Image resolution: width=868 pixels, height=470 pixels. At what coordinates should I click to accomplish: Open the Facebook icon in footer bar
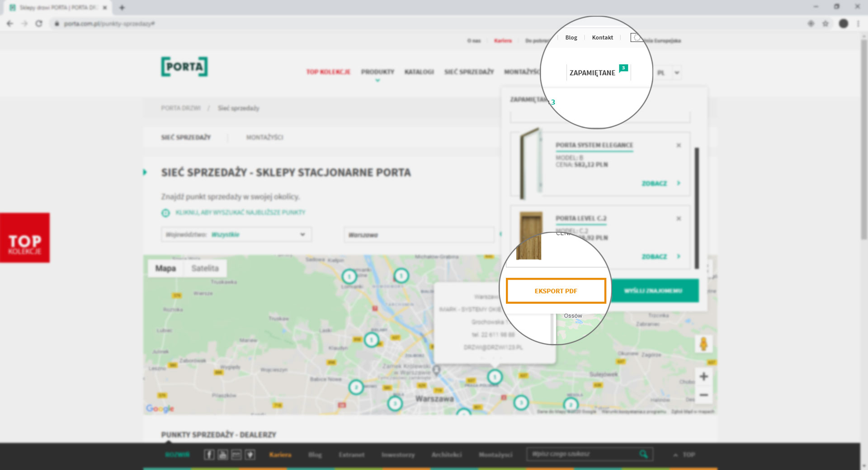pos(209,455)
